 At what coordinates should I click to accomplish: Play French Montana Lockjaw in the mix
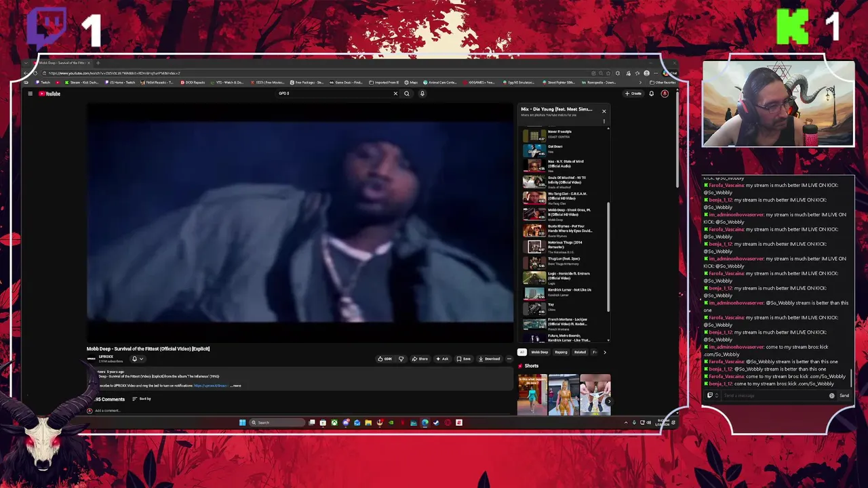(563, 323)
